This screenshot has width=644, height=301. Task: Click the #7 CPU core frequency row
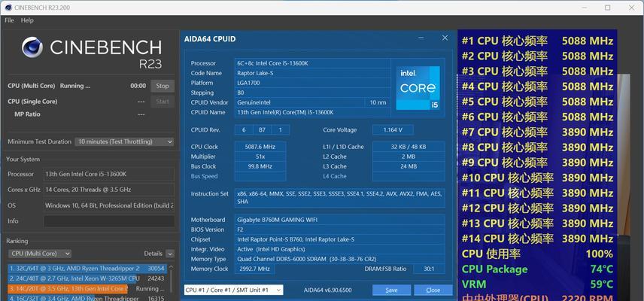[537, 132]
